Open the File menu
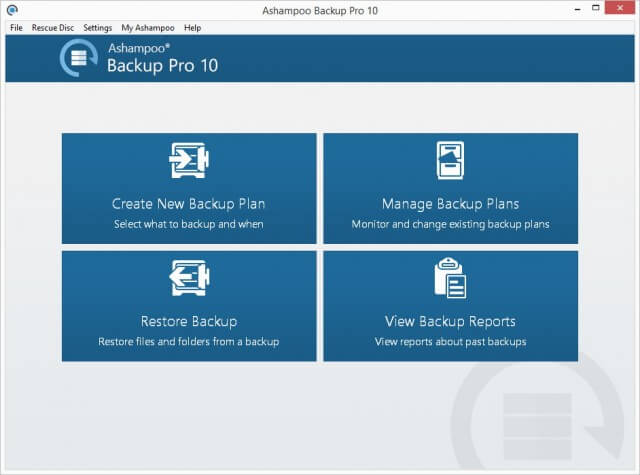This screenshot has width=640, height=475. (16, 28)
